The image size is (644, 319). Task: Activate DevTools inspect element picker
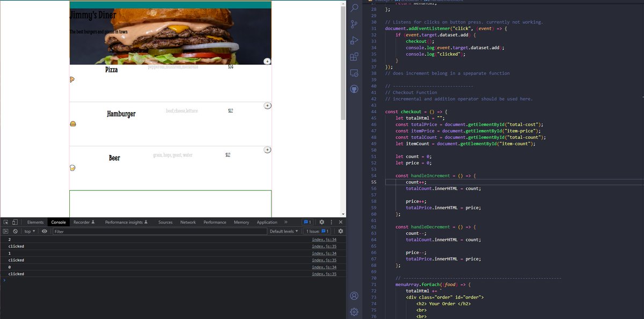6,222
